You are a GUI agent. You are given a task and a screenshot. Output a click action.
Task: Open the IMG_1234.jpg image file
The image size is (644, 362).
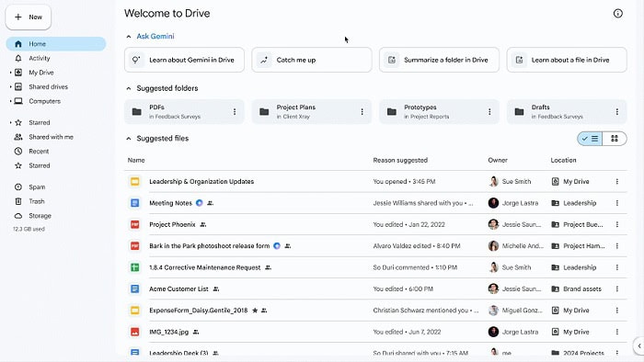[168, 332]
